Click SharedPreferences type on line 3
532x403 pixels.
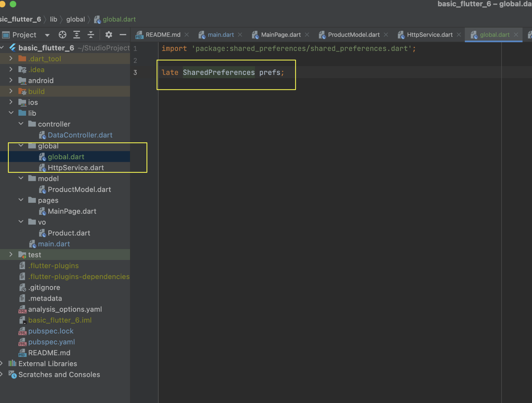(x=219, y=72)
